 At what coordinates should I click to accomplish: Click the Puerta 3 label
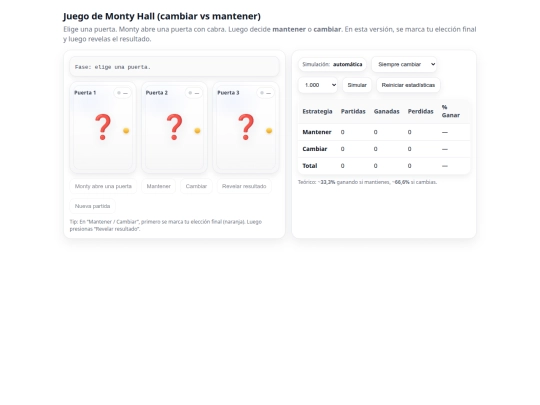point(228,93)
